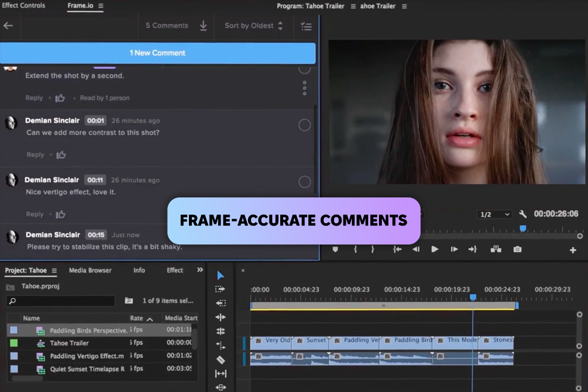This screenshot has width=588, height=392.
Task: Open the three-dot comment options menu
Action: (304, 88)
